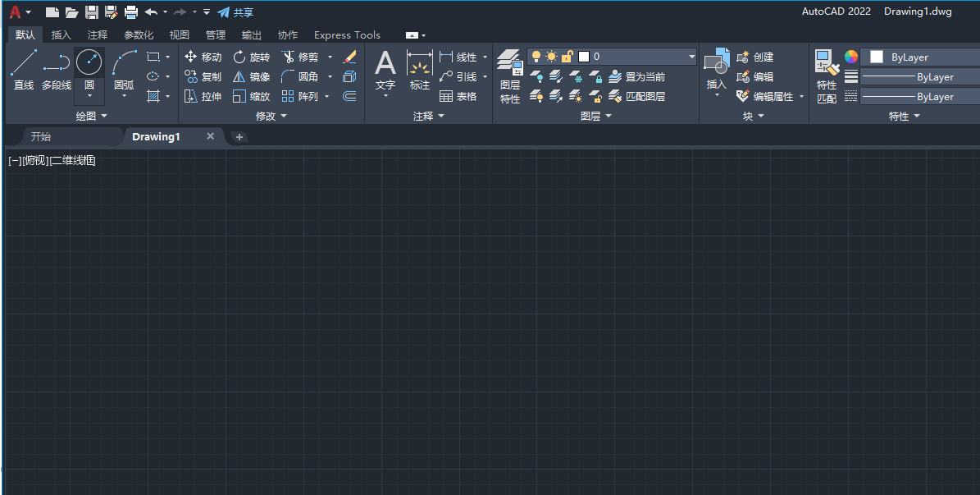Viewport: 980px width, 495px height.
Task: Toggle the layer padlock lock icon
Action: [x=567, y=57]
